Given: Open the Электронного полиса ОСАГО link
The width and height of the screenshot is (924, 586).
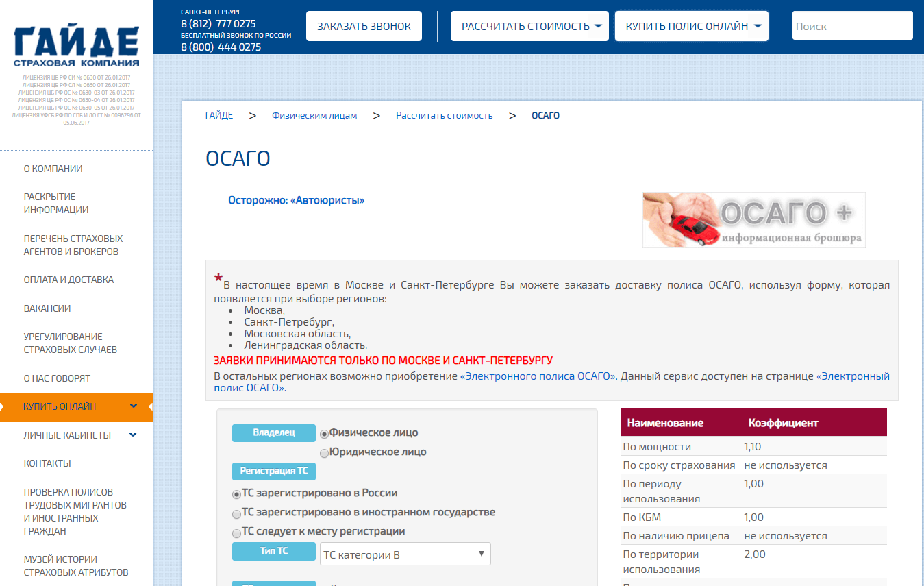Looking at the screenshot, I should tap(538, 376).
